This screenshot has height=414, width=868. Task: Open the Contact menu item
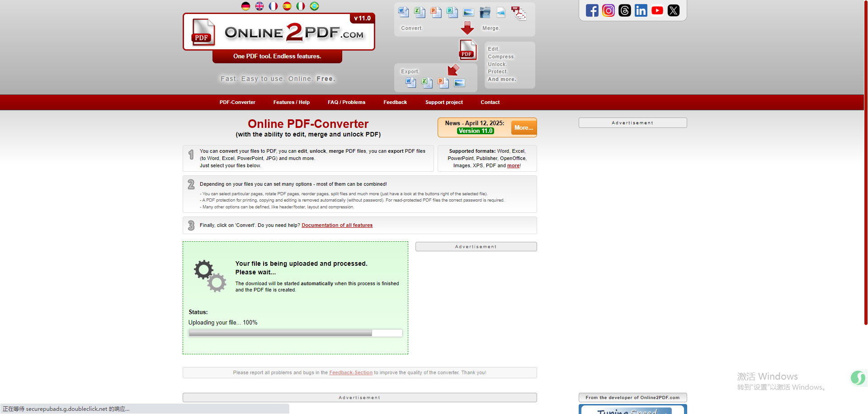coord(490,102)
